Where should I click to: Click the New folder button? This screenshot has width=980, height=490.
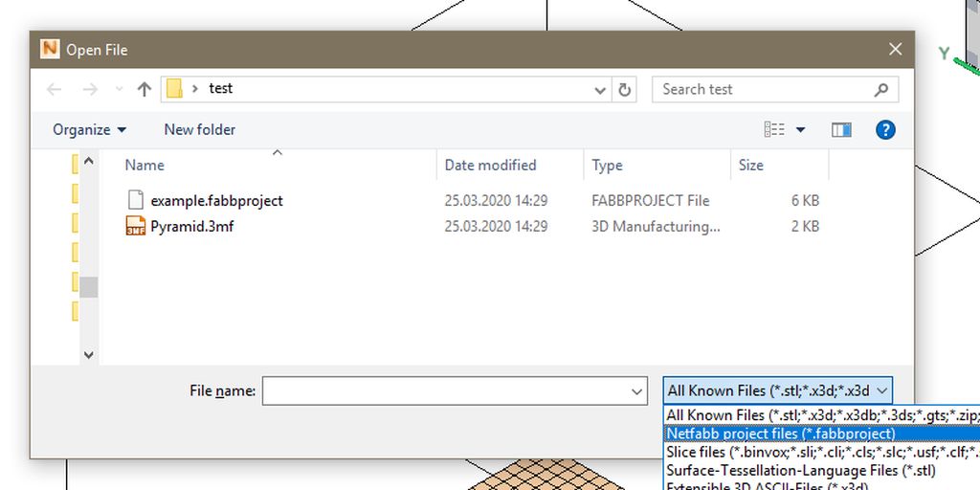pyautogui.click(x=199, y=130)
